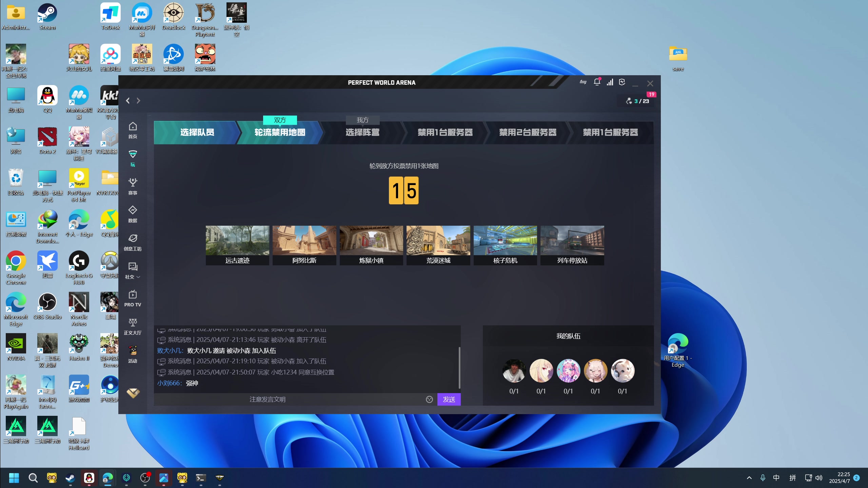Open the Windows Start menu
Image resolution: width=868 pixels, height=488 pixels.
click(x=14, y=478)
